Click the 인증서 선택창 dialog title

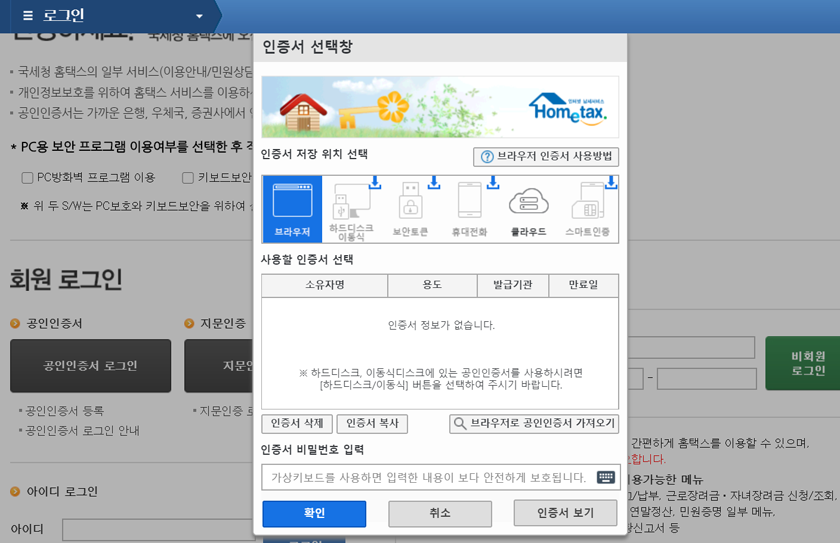click(308, 47)
